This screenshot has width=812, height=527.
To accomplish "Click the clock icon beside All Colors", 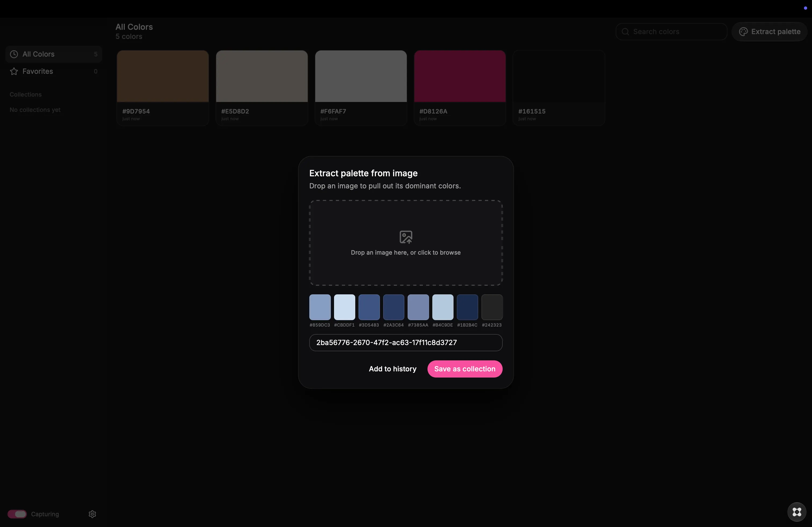I will pyautogui.click(x=14, y=54).
